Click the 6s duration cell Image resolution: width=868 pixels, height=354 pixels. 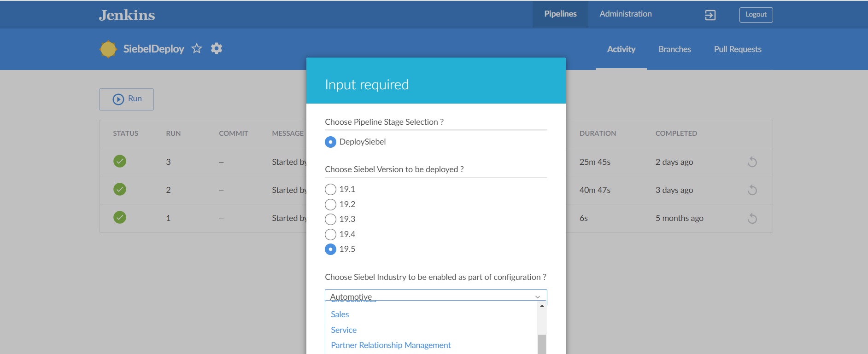(x=584, y=218)
